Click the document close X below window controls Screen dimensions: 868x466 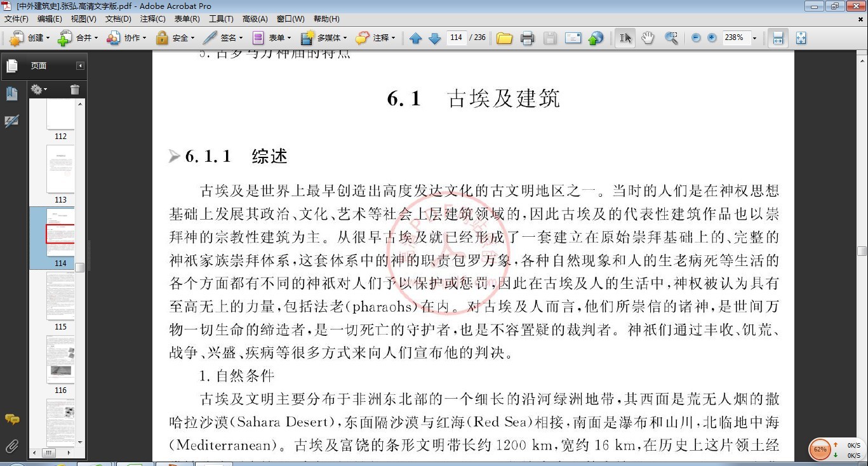(860, 19)
